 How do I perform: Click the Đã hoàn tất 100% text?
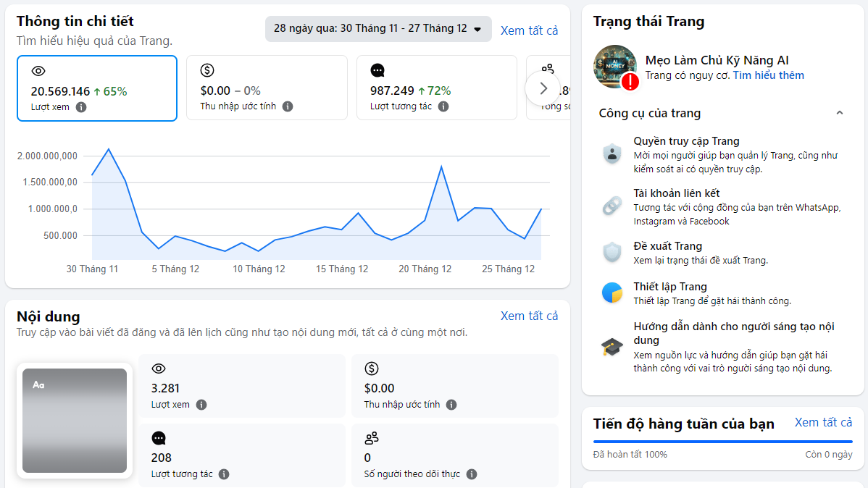[630, 454]
